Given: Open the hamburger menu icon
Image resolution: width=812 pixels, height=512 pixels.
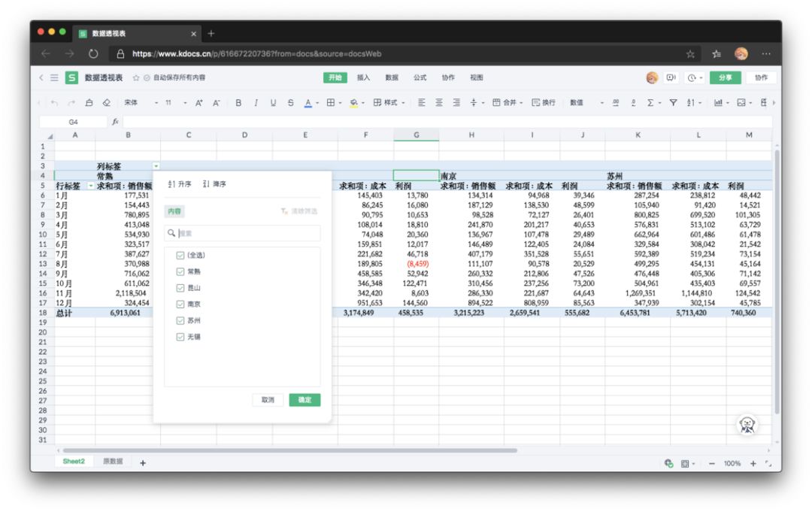Looking at the screenshot, I should [x=54, y=77].
